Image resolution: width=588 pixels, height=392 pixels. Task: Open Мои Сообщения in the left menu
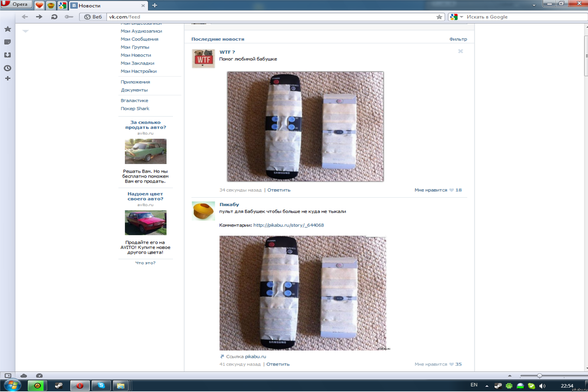tap(139, 39)
